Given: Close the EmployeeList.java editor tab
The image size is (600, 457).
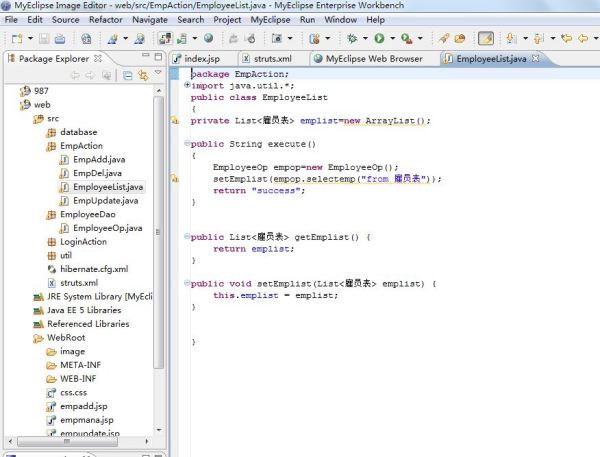Looking at the screenshot, I should tap(536, 59).
